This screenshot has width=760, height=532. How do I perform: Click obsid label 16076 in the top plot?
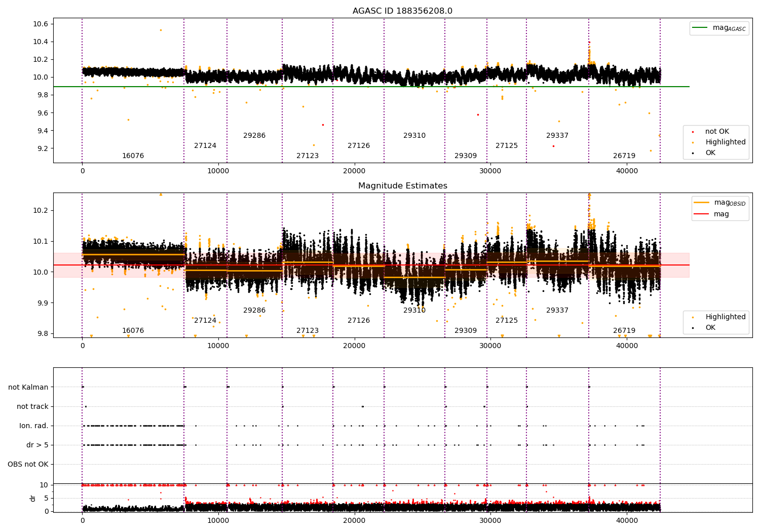pos(133,156)
